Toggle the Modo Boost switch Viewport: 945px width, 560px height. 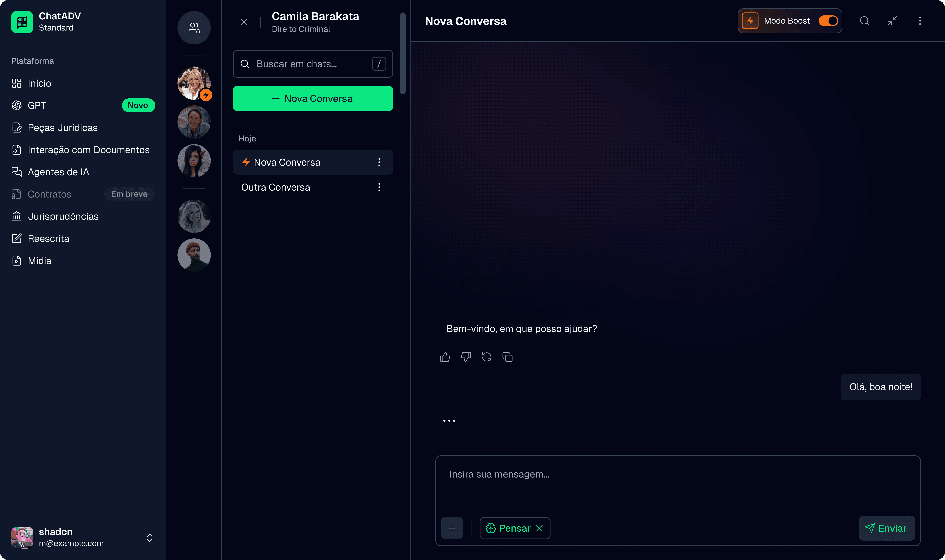coord(828,21)
